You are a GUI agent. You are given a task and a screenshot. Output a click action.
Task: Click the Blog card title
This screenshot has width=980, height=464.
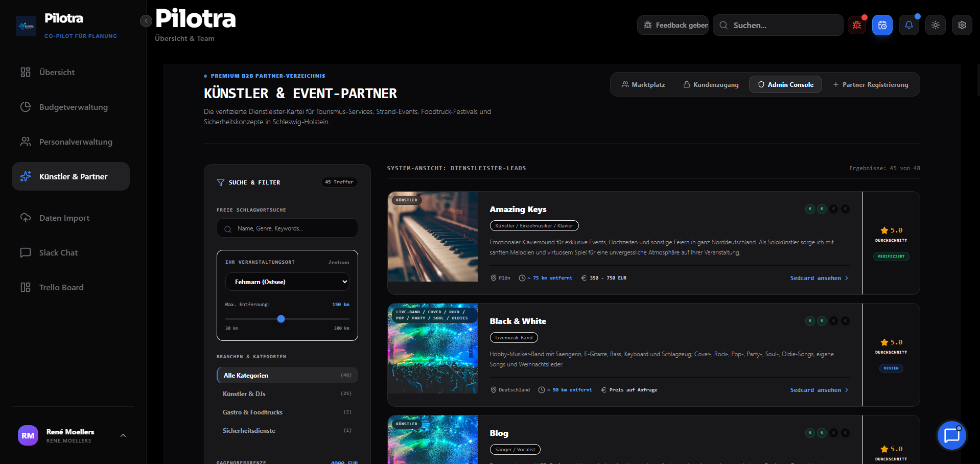tap(499, 433)
